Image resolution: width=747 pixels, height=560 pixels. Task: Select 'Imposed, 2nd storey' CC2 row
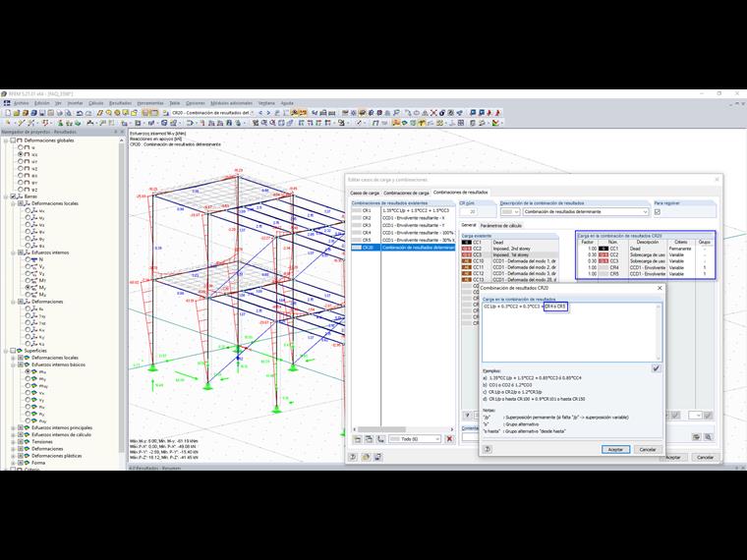[509, 249]
